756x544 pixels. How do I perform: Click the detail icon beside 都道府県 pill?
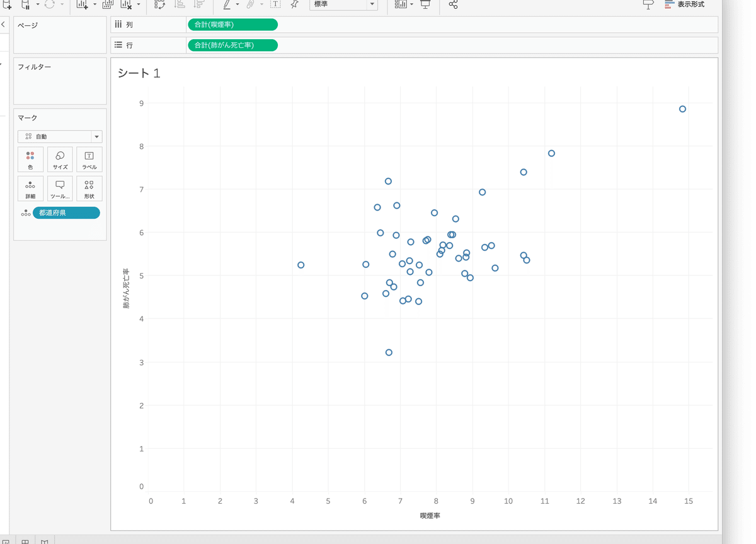coord(26,213)
